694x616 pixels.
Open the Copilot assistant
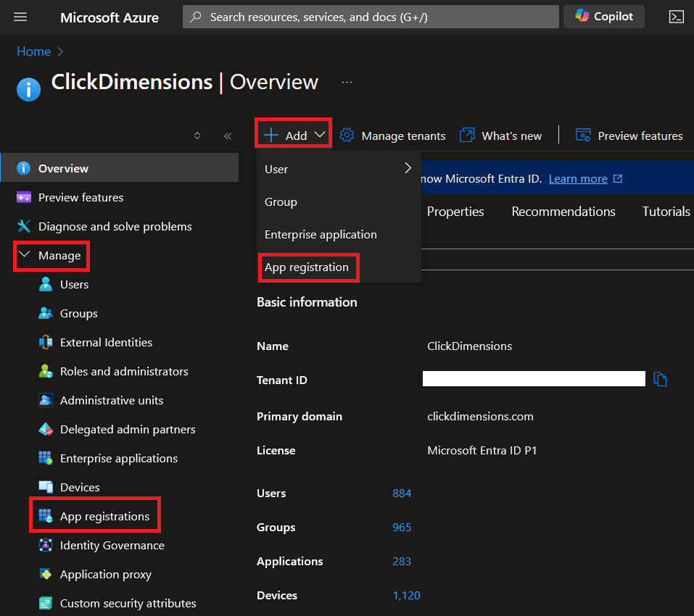point(603,17)
